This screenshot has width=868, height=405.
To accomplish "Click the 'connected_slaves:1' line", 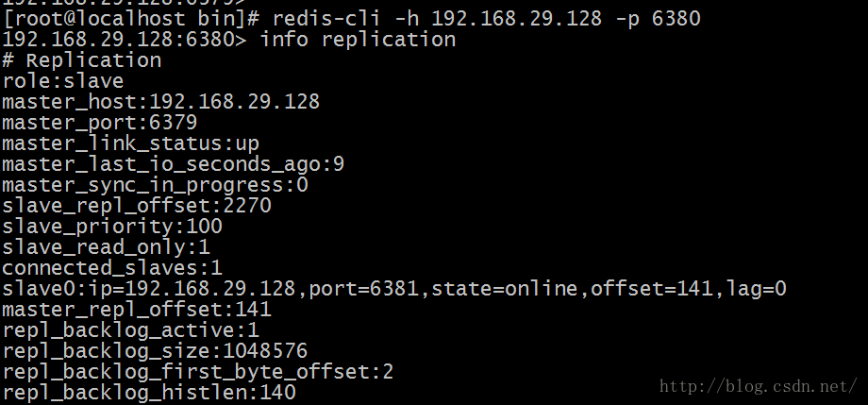I will tap(111, 268).
